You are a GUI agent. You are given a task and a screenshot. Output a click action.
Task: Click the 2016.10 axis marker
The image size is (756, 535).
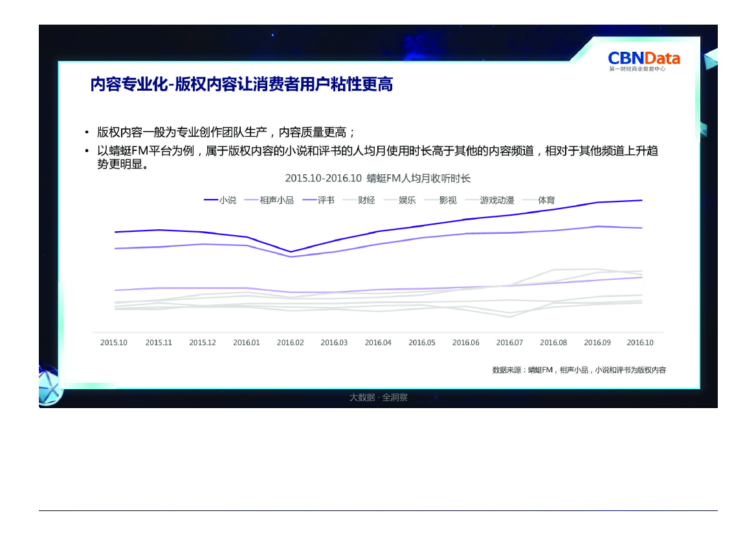(641, 343)
